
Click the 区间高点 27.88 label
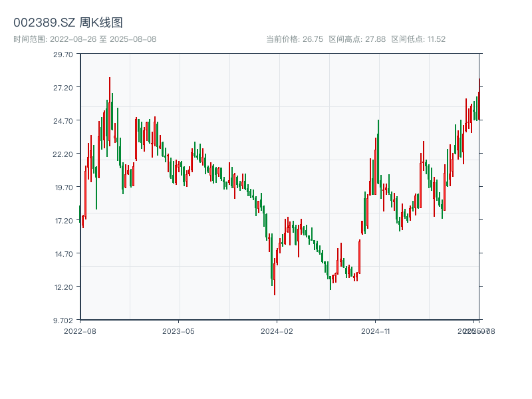click(x=357, y=39)
